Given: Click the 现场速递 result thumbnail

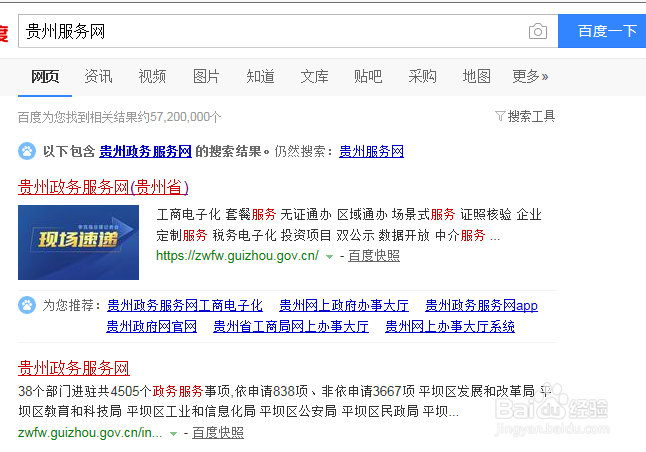Looking at the screenshot, I should pos(78,242).
